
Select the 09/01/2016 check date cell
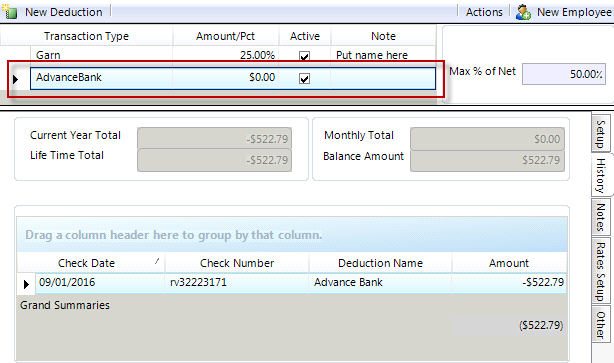(x=100, y=283)
